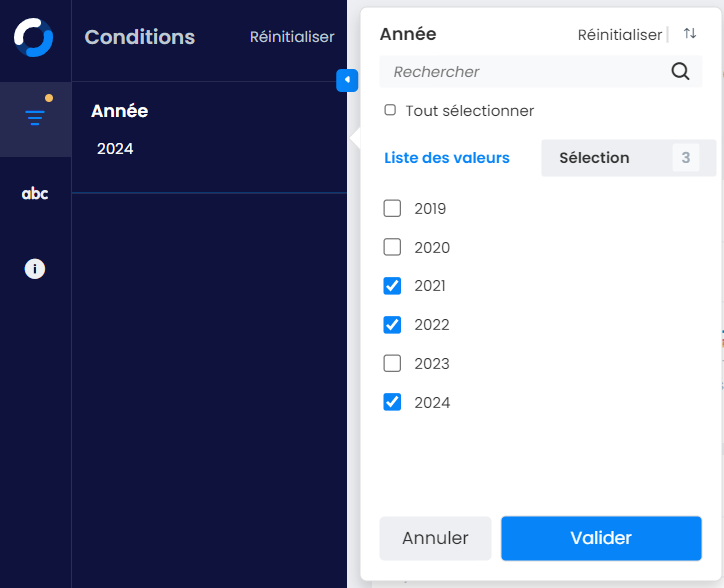Click Réinitialiser in the Année popup

click(x=620, y=35)
